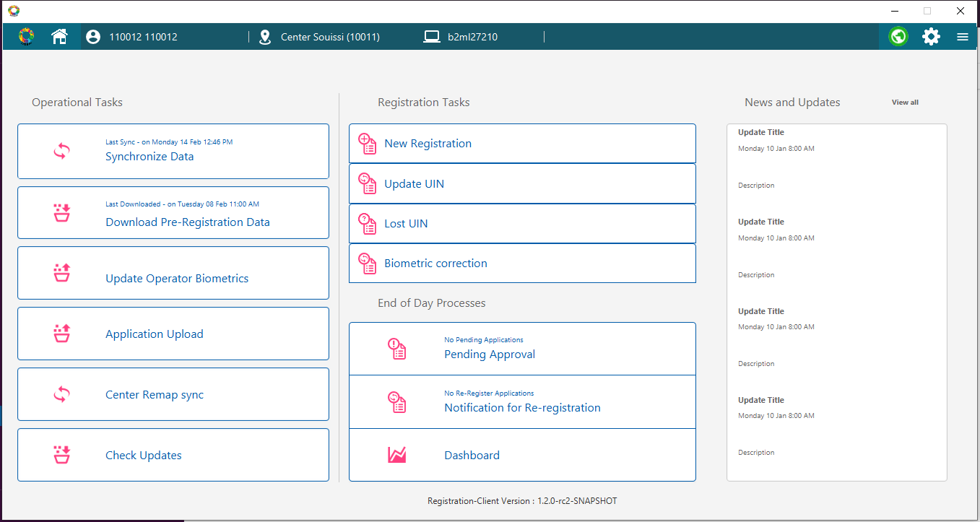This screenshot has height=522, width=980.
Task: Open Pending Approval process
Action: click(490, 354)
